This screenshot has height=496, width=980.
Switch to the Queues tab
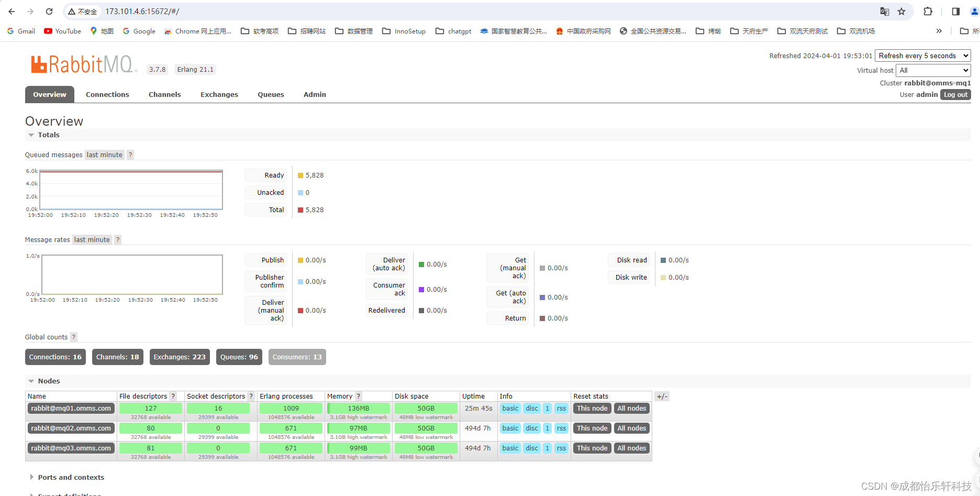pyautogui.click(x=271, y=94)
